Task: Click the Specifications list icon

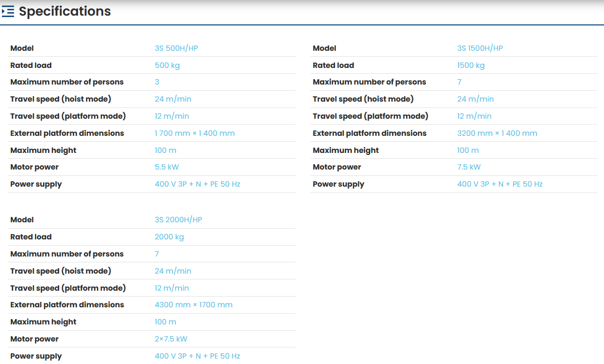Action: [8, 11]
